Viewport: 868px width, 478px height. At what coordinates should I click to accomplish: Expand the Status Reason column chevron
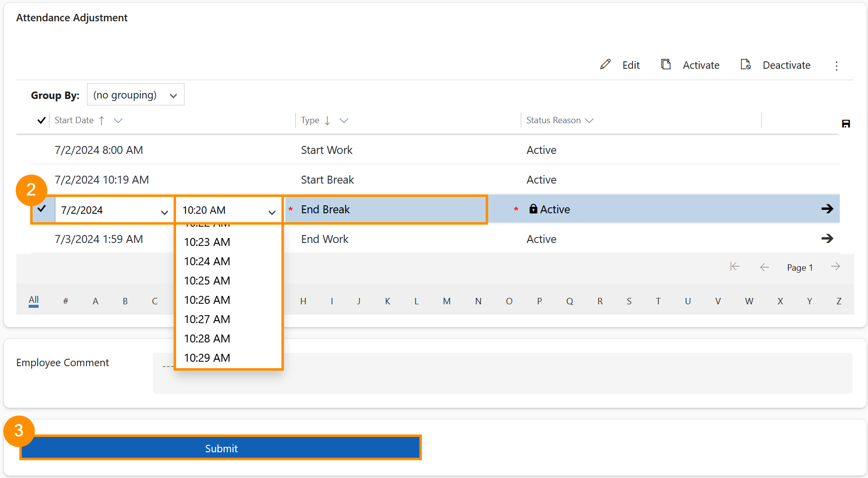click(589, 120)
